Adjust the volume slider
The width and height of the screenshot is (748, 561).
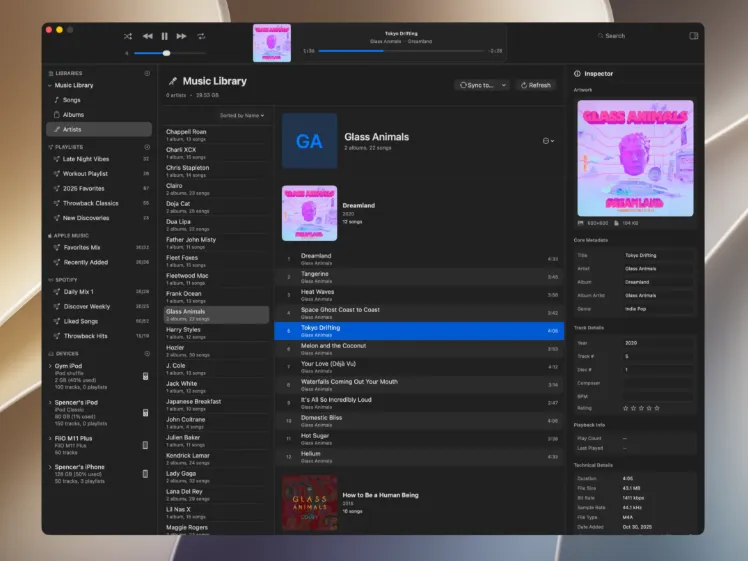[x=169, y=53]
